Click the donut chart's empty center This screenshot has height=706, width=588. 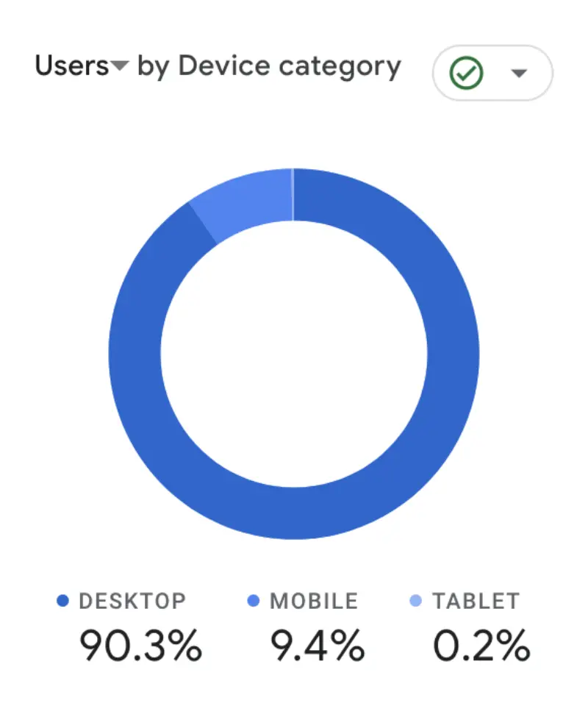(x=294, y=353)
